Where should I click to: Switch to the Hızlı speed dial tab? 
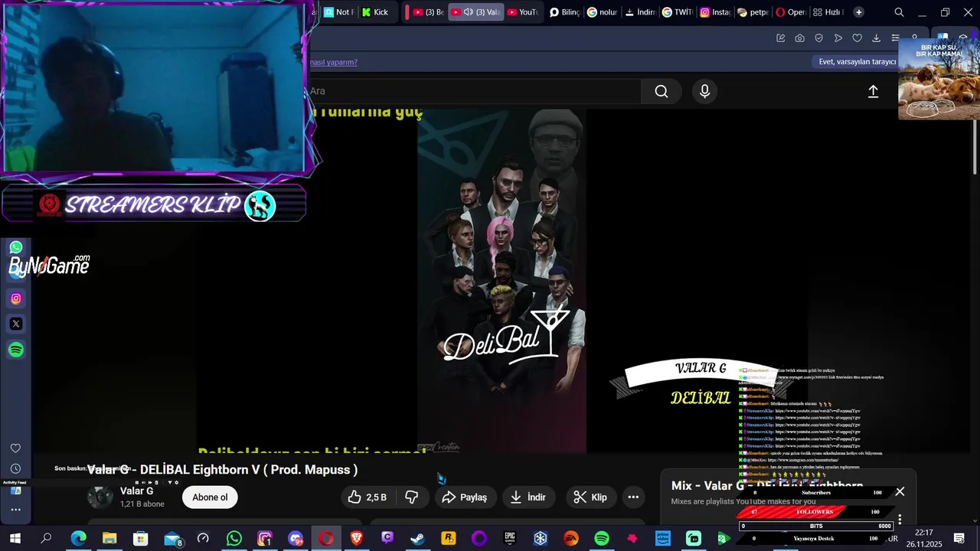pos(828,12)
